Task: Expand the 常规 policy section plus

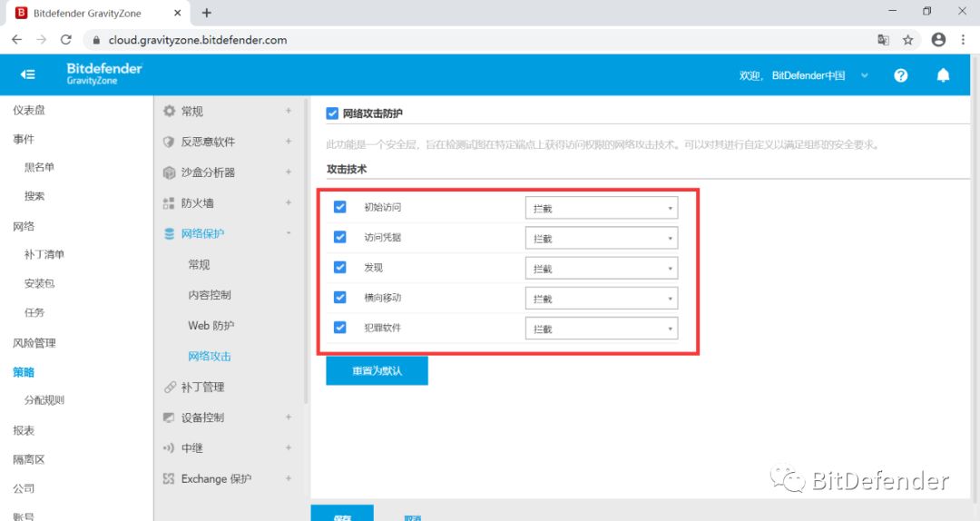Action: point(289,110)
